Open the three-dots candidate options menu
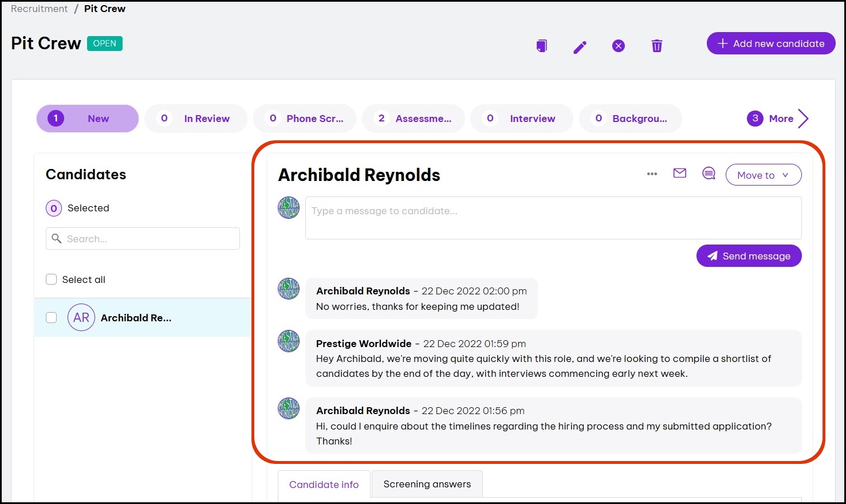Screen dimensions: 846x504 (x=652, y=174)
